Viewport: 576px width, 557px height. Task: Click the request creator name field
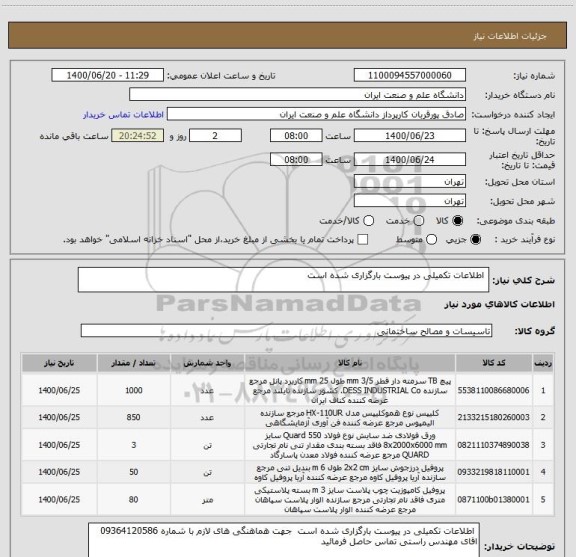(316, 114)
